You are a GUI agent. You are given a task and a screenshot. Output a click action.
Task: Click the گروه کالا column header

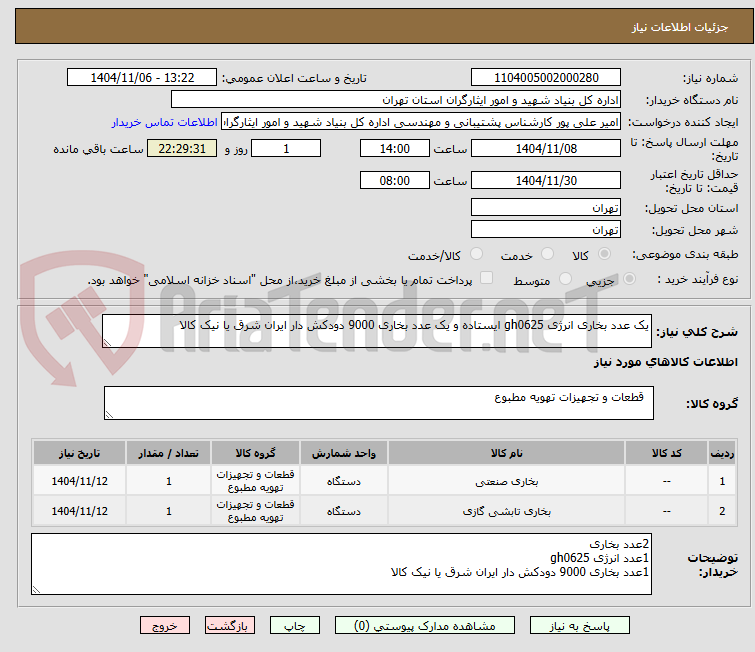pyautogui.click(x=256, y=453)
